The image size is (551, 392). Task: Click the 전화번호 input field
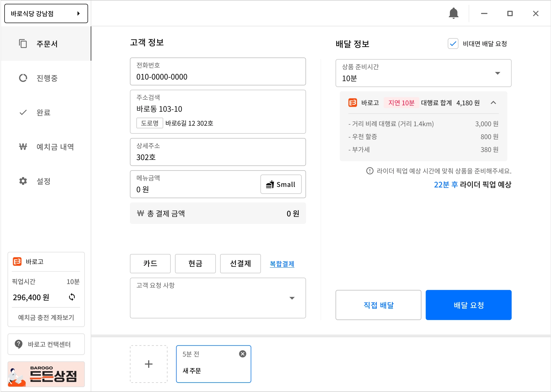tap(217, 72)
